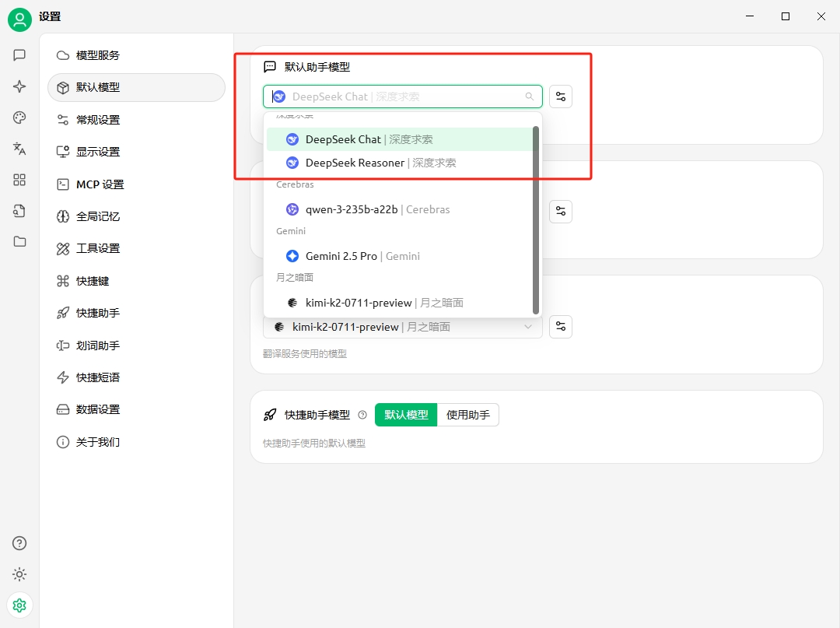Screen dimensions: 840x628
Task: Open the chat assistants page icon
Action: 19,55
